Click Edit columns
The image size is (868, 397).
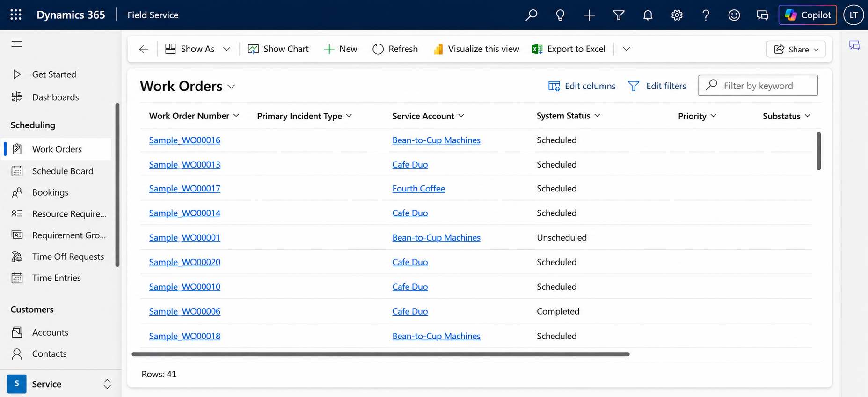click(x=582, y=86)
